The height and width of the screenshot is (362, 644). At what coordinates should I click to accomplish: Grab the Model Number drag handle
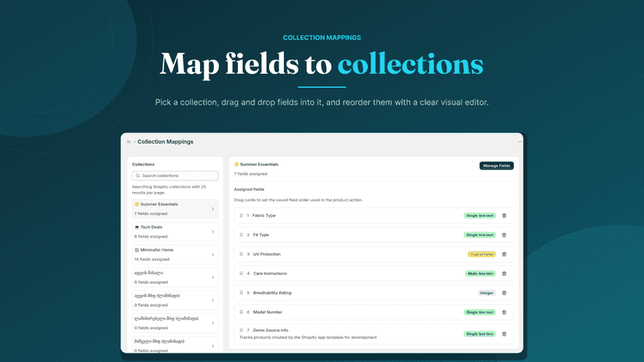tap(241, 312)
